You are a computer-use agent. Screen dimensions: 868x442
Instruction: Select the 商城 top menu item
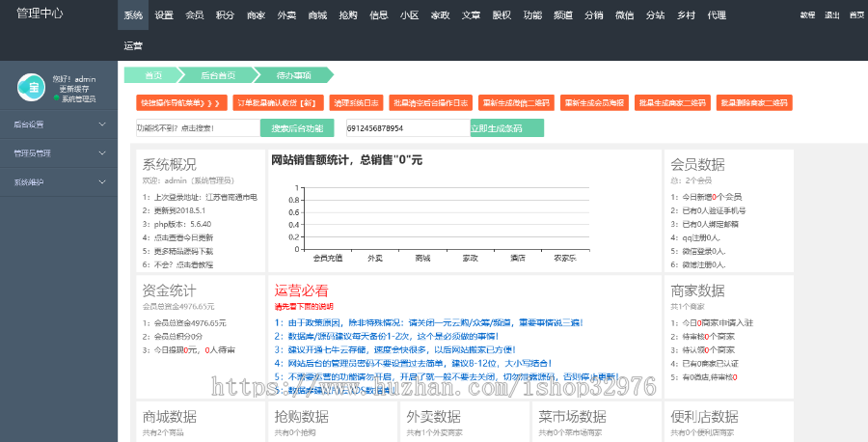click(x=317, y=14)
